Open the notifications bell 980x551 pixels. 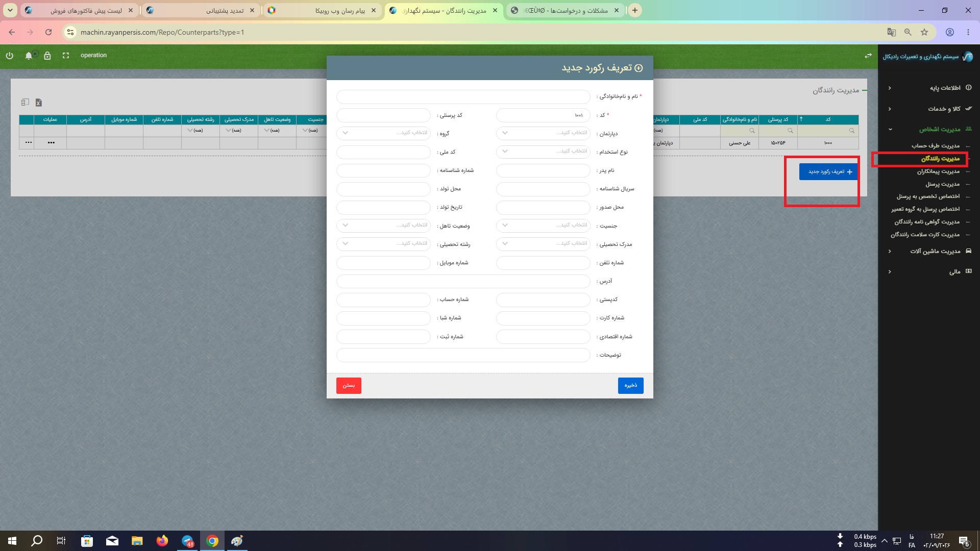pyautogui.click(x=29, y=56)
